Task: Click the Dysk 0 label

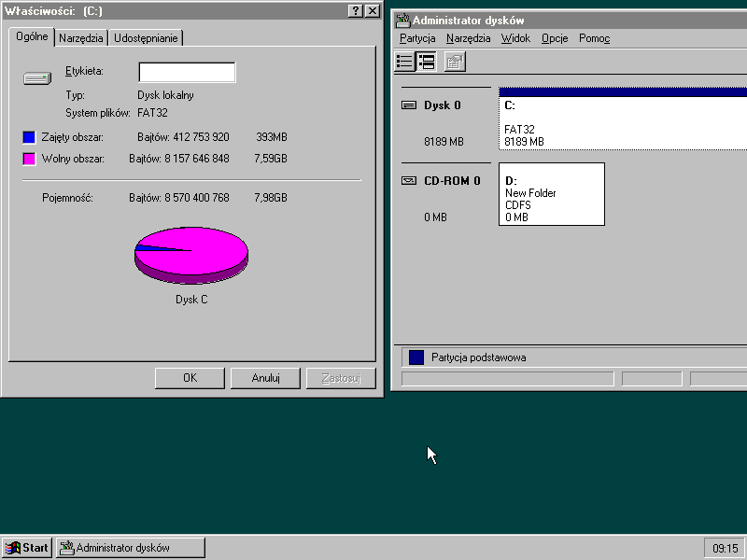Action: [442, 105]
